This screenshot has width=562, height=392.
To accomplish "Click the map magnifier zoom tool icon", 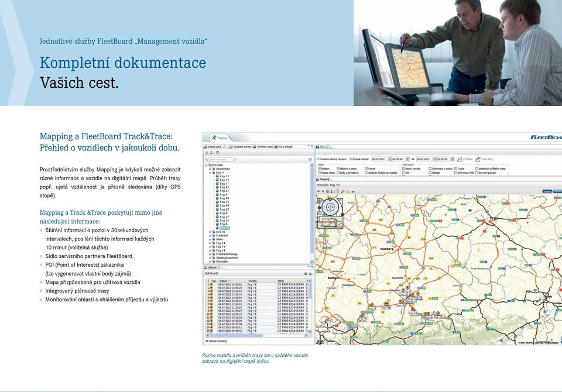I will (x=342, y=191).
